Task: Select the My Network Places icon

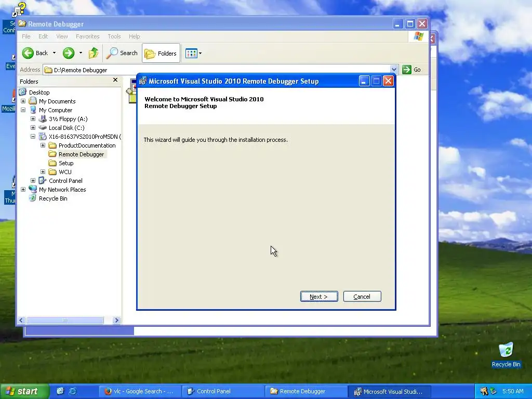Action: tap(33, 189)
